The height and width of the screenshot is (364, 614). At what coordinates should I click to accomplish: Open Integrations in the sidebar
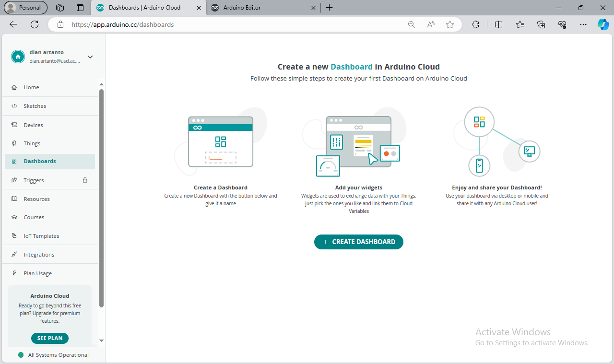[50, 255]
